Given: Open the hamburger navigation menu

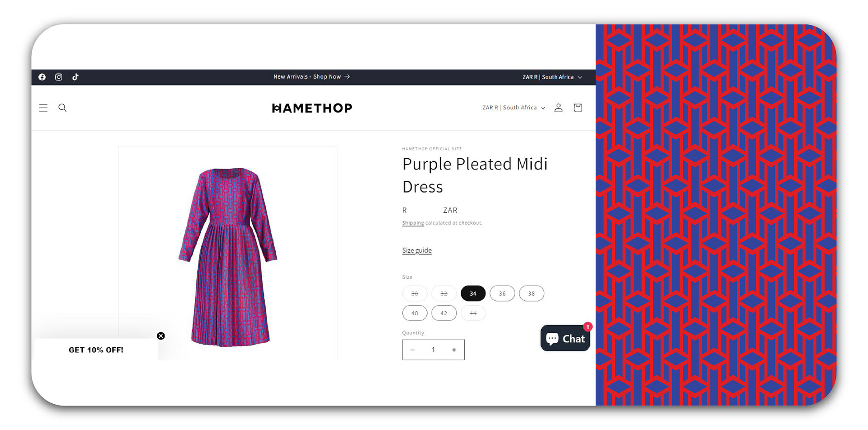Looking at the screenshot, I should pyautogui.click(x=43, y=108).
